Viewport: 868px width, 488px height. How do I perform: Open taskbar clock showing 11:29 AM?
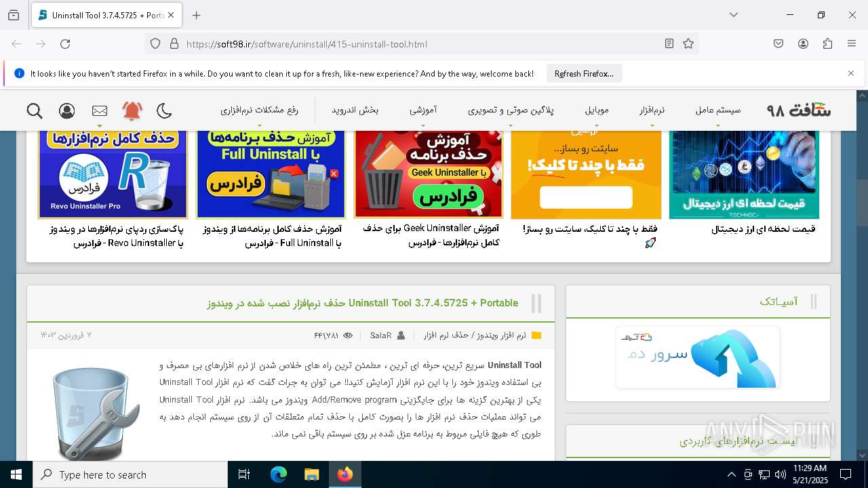tap(810, 474)
